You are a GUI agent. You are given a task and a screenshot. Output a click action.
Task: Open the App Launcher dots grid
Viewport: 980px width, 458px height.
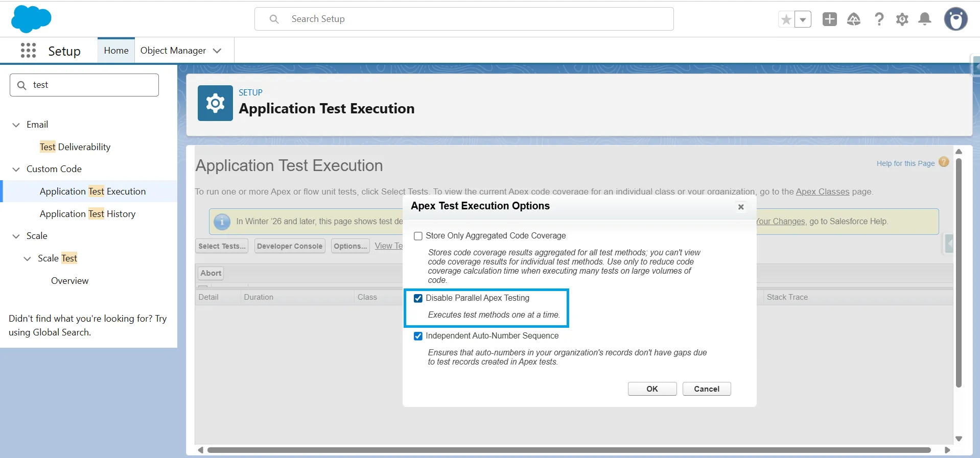pos(28,51)
